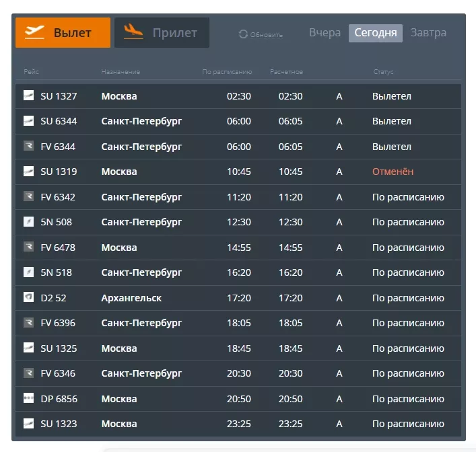Click airline icon for flight SU 1319
Image resolution: width=476 pixels, height=452 pixels.
point(28,171)
